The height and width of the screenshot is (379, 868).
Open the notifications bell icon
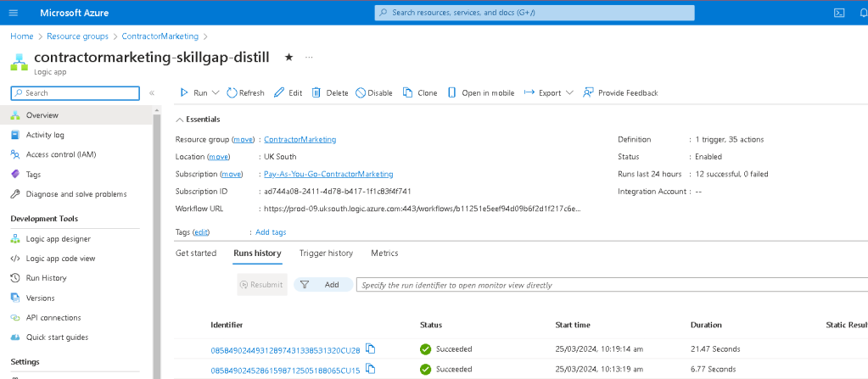coord(864,13)
